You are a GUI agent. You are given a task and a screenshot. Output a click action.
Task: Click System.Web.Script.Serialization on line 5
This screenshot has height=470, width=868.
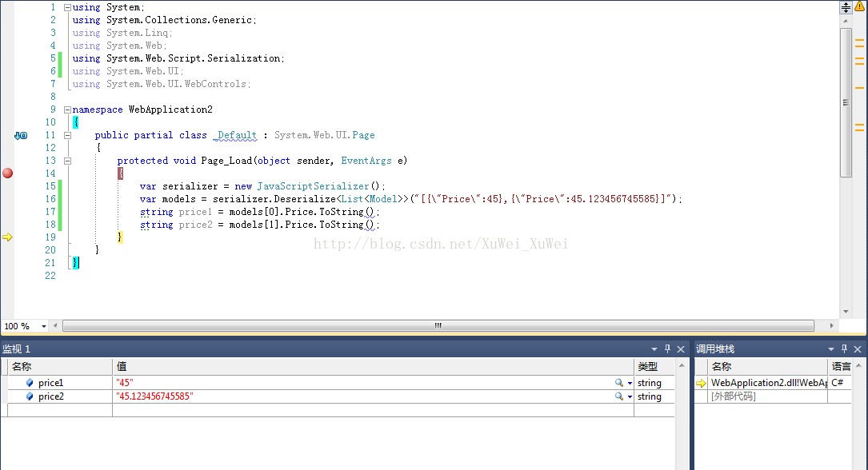click(x=194, y=58)
